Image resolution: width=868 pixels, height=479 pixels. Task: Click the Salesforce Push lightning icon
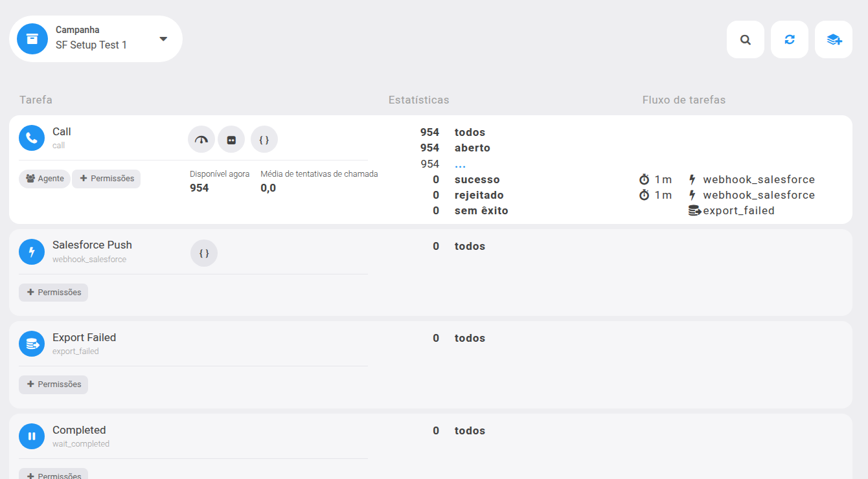pos(32,252)
